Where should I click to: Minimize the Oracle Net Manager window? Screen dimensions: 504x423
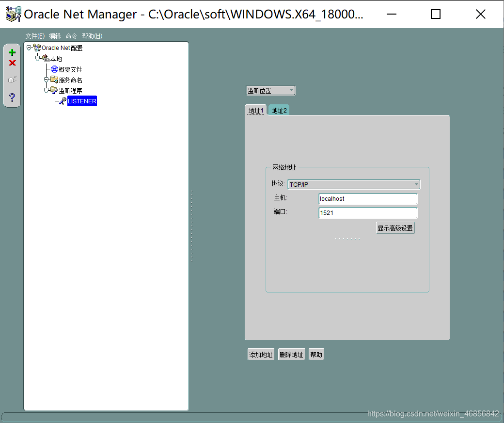click(392, 14)
